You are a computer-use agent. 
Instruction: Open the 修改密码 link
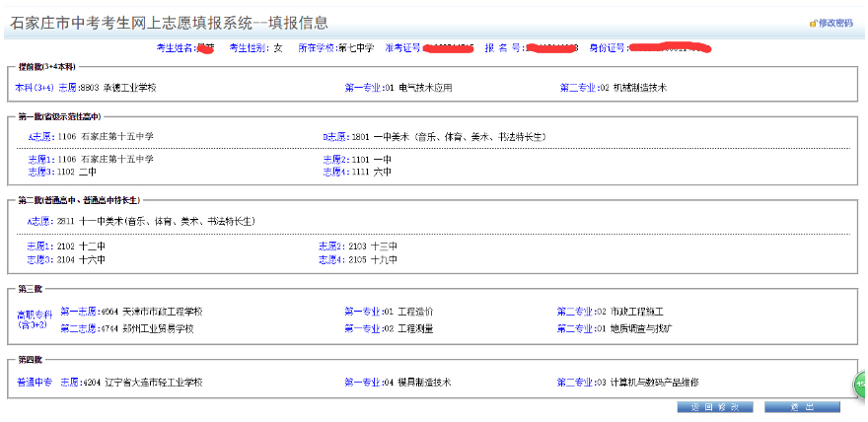point(835,23)
